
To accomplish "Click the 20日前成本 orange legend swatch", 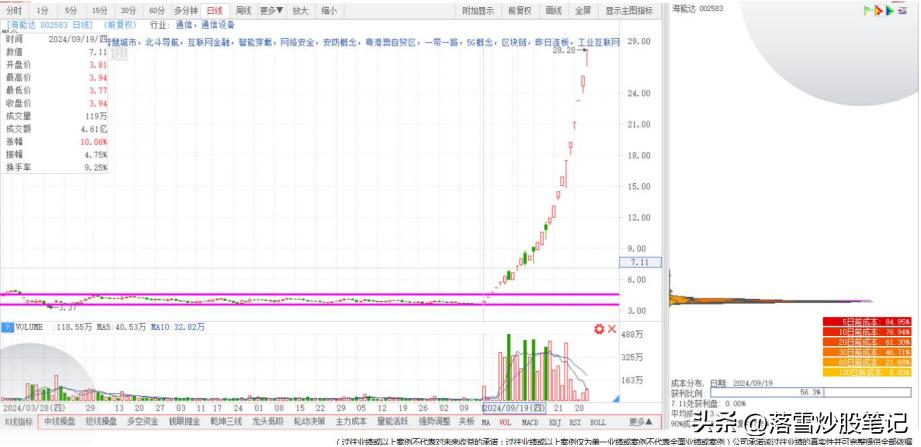I will point(867,342).
